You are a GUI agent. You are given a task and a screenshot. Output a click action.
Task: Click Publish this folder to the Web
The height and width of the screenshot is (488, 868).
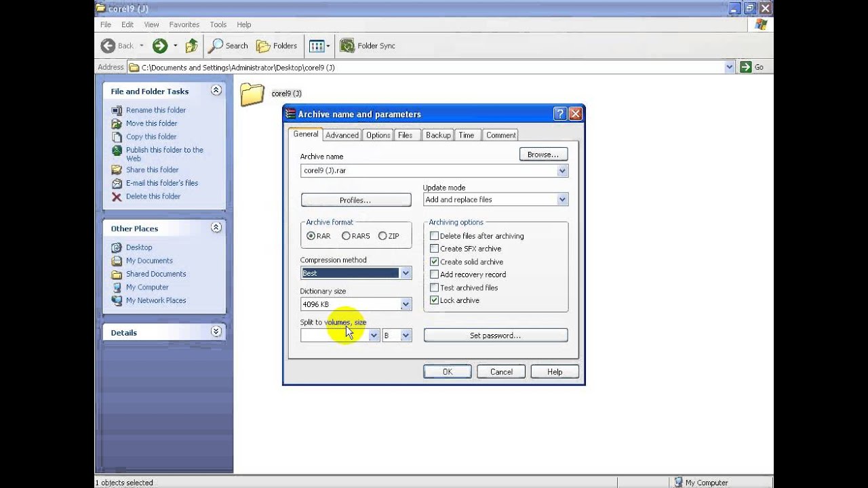point(164,154)
